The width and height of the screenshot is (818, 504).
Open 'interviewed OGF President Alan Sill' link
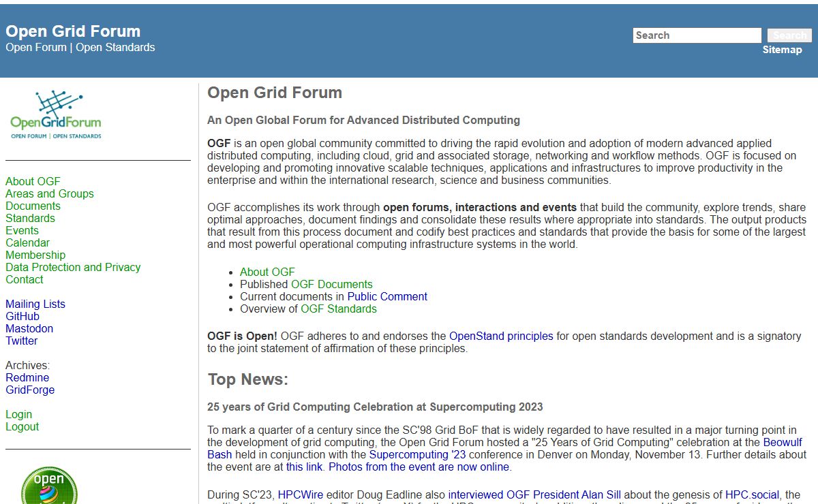(534, 494)
